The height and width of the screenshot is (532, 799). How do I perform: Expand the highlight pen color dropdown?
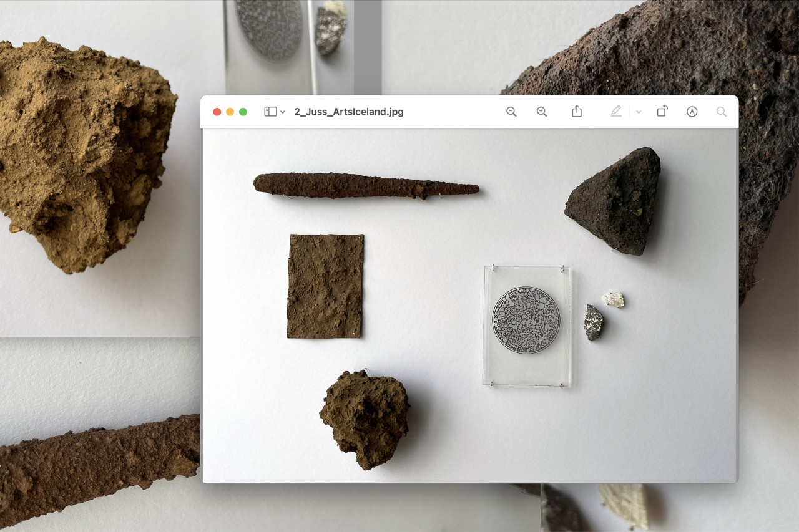(x=639, y=112)
